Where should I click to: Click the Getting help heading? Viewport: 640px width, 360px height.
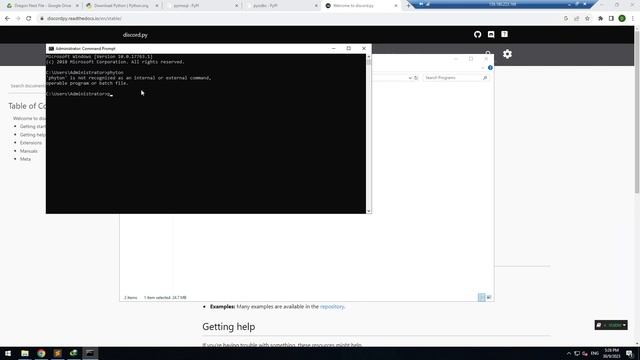(x=229, y=327)
